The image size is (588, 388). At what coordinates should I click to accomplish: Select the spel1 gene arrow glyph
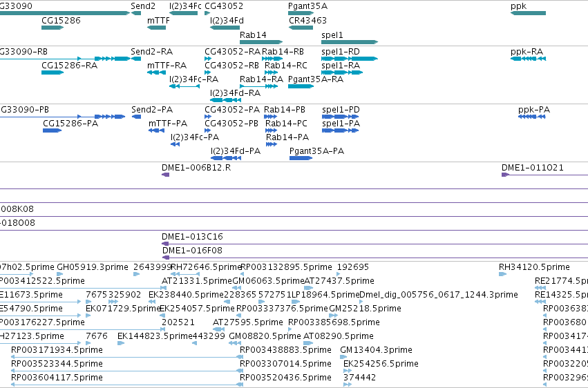pos(350,42)
